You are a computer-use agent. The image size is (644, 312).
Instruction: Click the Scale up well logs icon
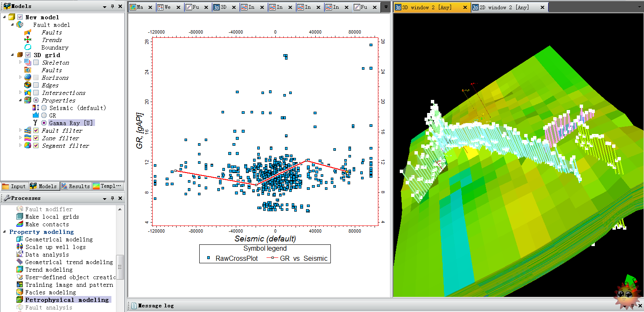[19, 247]
